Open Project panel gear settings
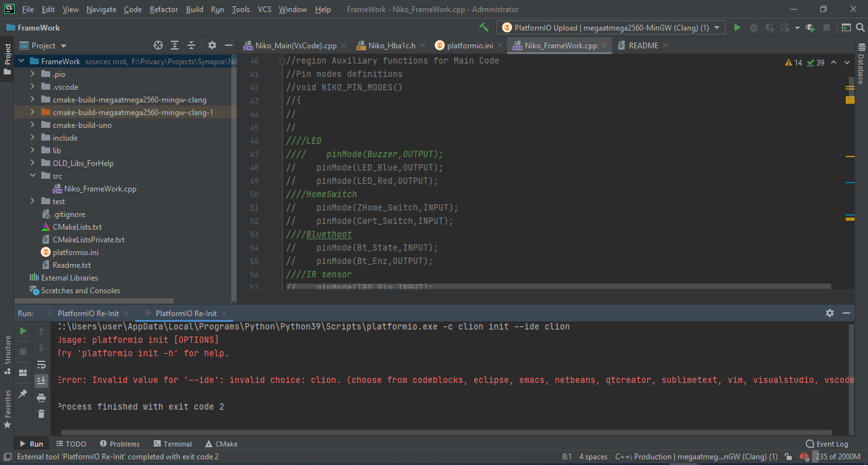The width and height of the screenshot is (868, 465). point(212,45)
